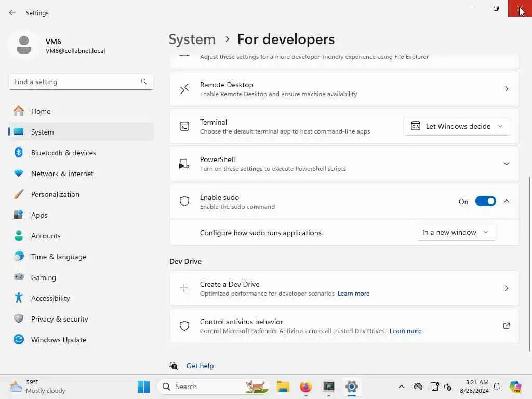Open the Terminal default app dropdown
532x399 pixels.
[456, 126]
